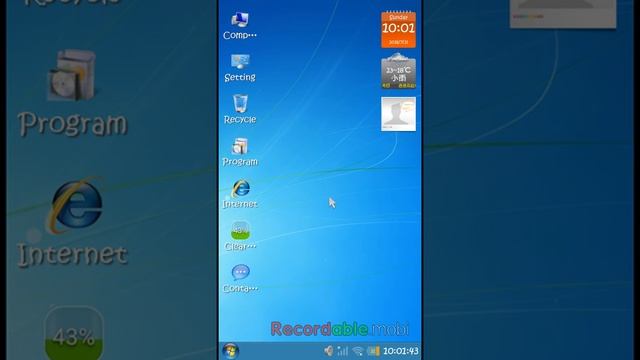Open the Setting desktop icon
This screenshot has height=360, width=640.
[x=240, y=68]
